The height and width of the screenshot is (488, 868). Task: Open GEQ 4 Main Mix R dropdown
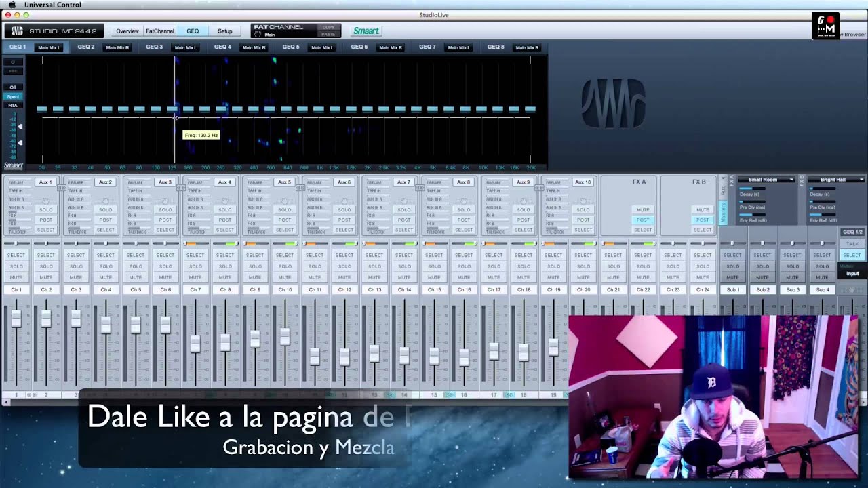[254, 47]
